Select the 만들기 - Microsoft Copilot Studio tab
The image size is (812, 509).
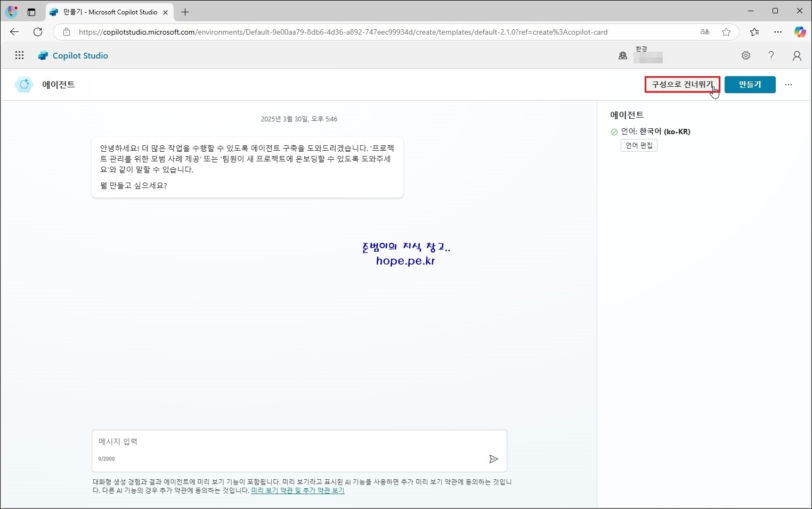pyautogui.click(x=110, y=12)
